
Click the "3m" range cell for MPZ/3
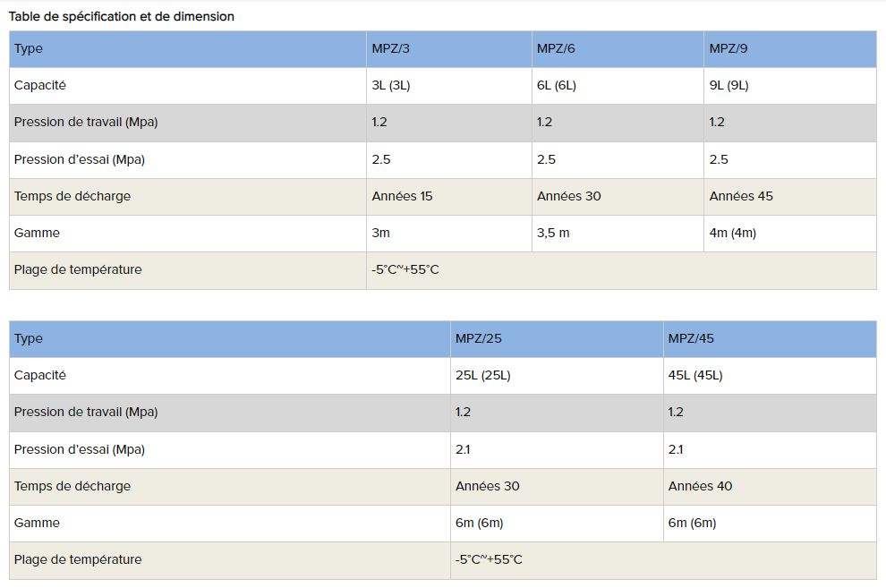(381, 233)
